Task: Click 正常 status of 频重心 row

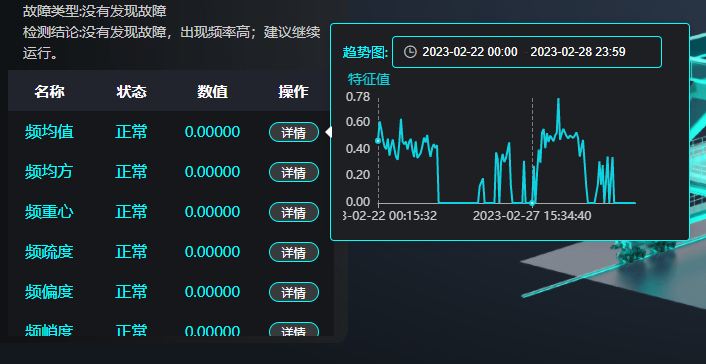Action: [131, 212]
